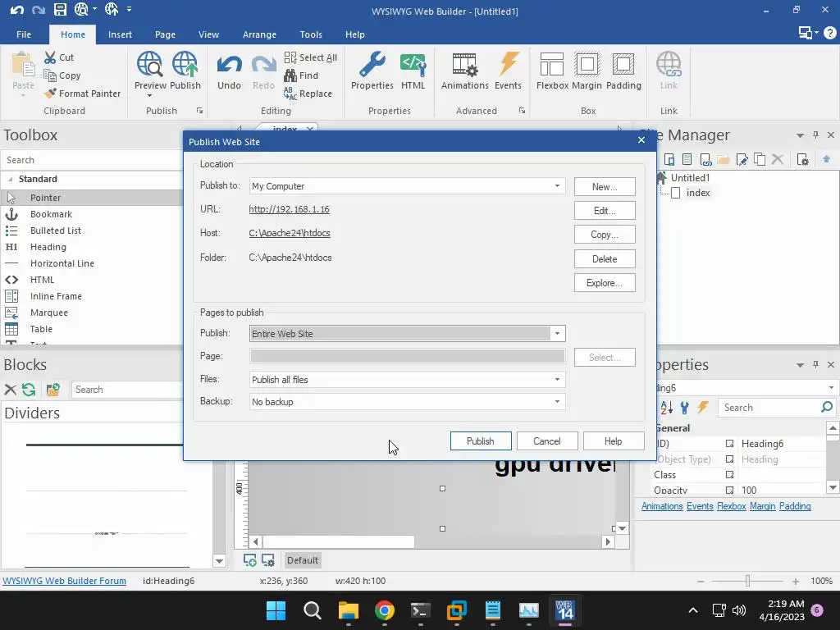Click the Publish globe icon in ribbon
Image resolution: width=840 pixels, height=630 pixels.
coord(185,64)
